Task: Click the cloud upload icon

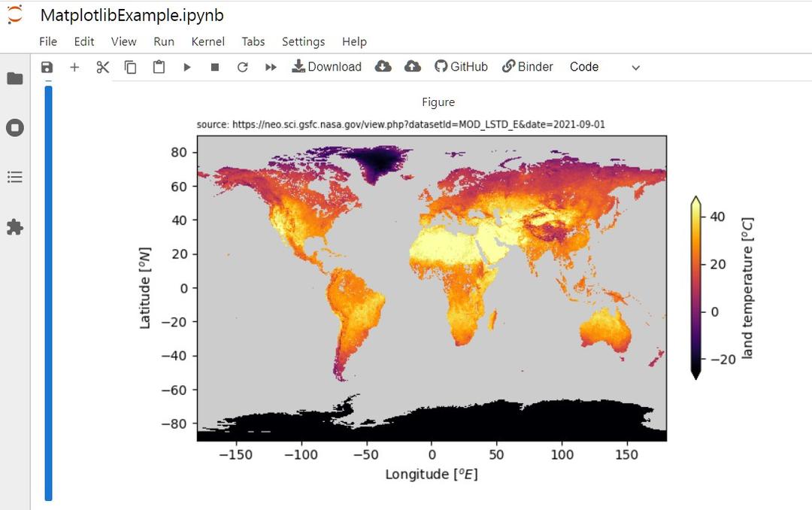Action: [412, 66]
